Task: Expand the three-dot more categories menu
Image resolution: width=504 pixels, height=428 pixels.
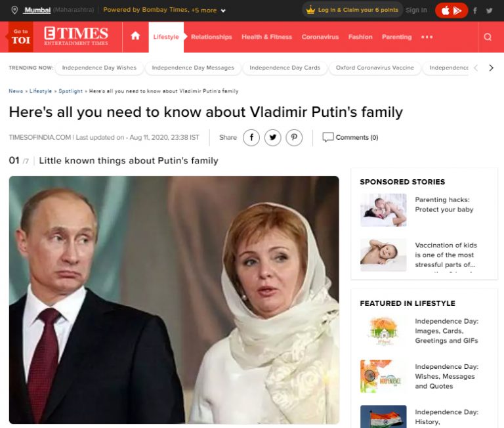Action: coord(427,37)
